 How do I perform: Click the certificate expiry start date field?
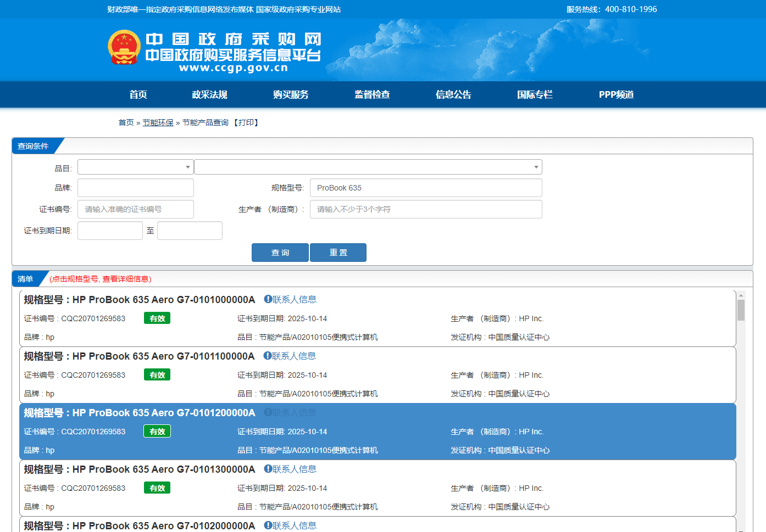click(110, 231)
